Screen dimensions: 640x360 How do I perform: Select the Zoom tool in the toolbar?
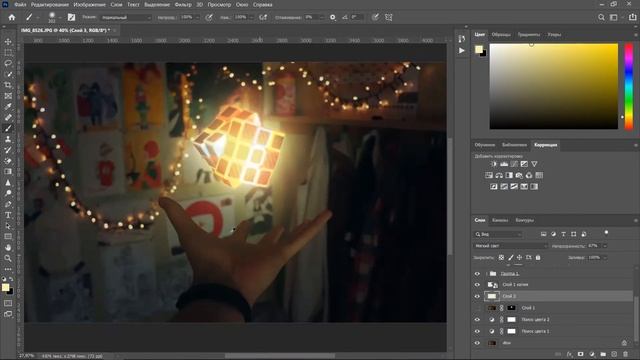(x=8, y=258)
